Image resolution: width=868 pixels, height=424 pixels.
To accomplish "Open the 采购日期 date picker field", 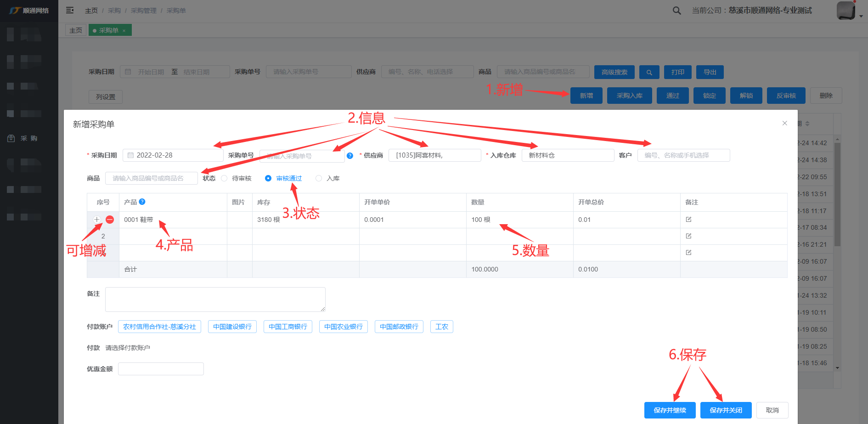I will 173,155.
